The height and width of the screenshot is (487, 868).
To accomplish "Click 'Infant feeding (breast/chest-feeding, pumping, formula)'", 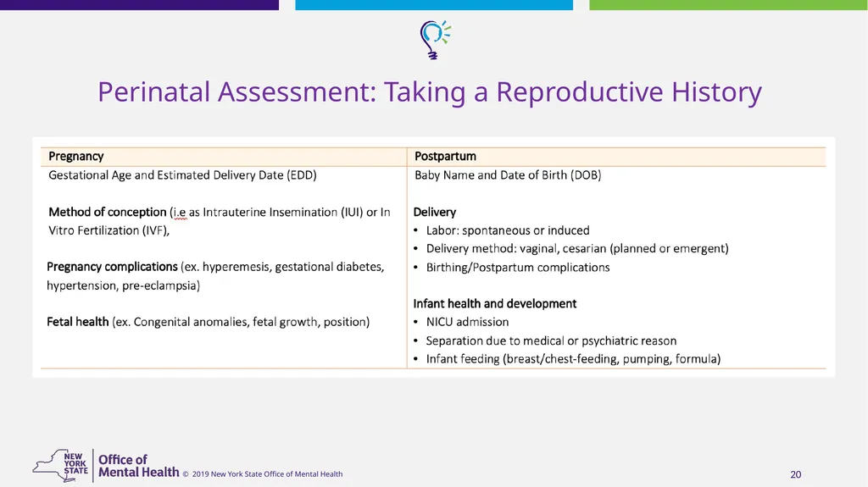I will pos(574,359).
